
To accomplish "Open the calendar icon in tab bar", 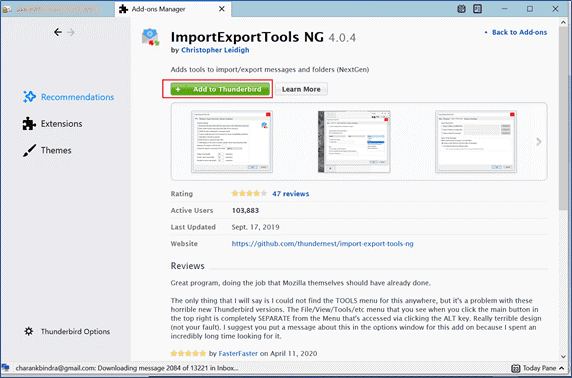I will pyautogui.click(x=461, y=9).
